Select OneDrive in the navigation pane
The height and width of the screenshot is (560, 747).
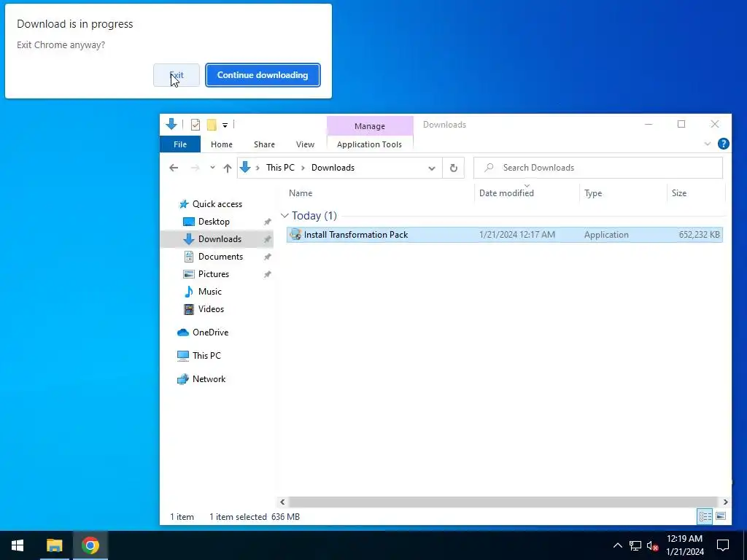tap(210, 332)
